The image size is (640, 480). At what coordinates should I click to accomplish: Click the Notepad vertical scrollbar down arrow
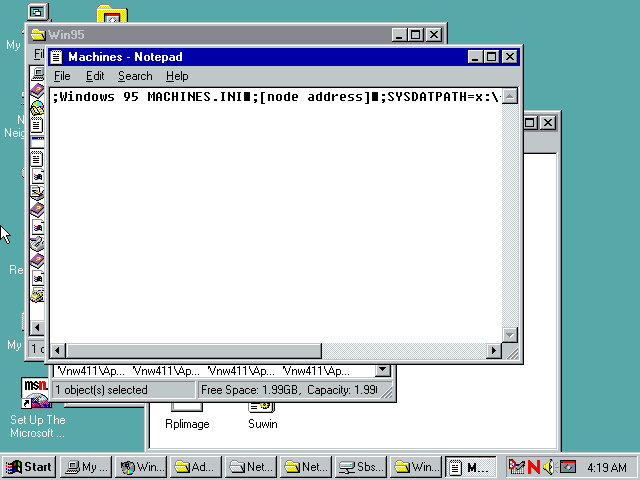pos(510,335)
